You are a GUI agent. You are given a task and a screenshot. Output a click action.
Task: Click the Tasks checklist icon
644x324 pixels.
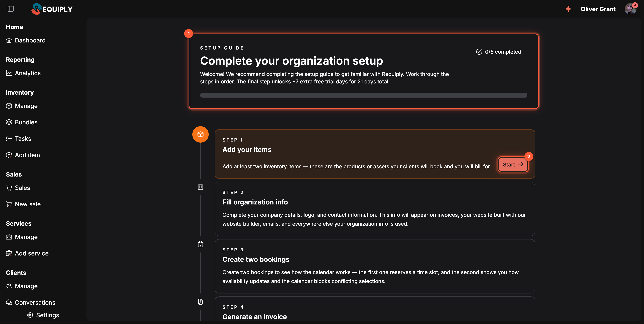9,138
